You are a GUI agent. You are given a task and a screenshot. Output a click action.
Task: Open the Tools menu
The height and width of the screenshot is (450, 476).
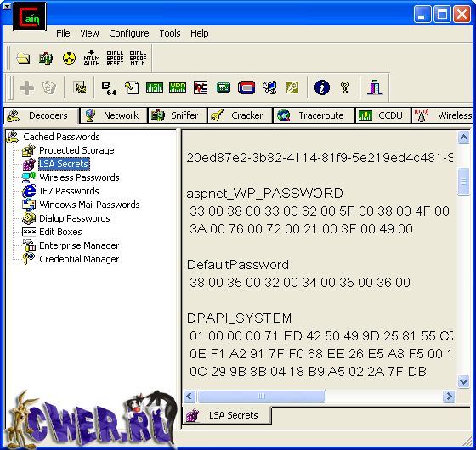coord(170,33)
